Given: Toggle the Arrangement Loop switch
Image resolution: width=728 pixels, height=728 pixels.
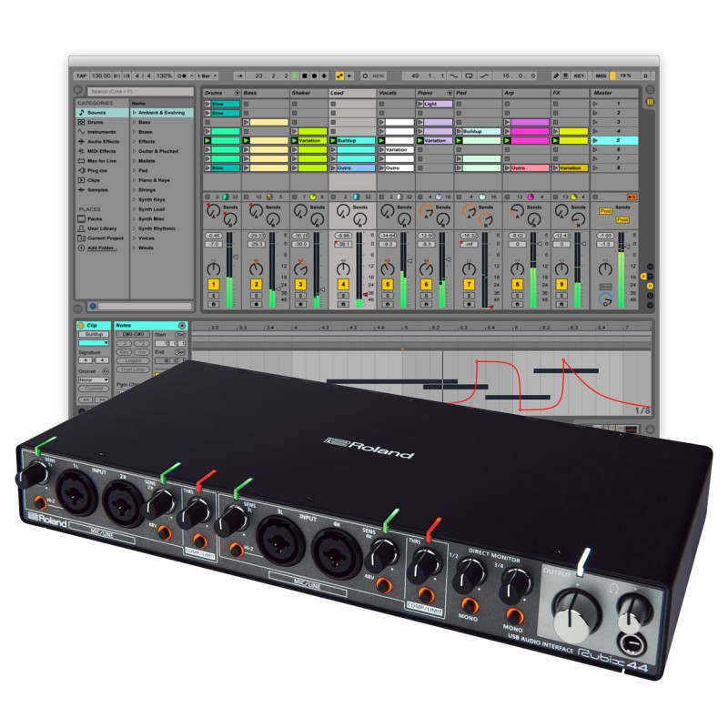Looking at the screenshot, I should [469, 76].
